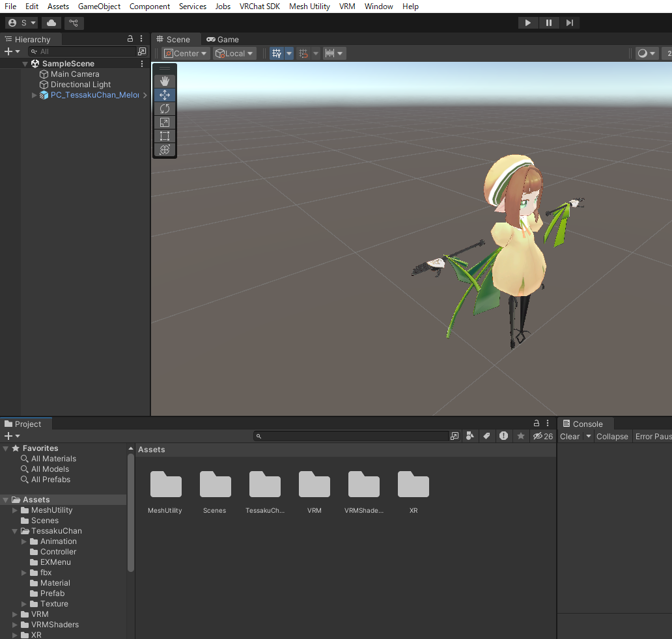Enter Play mode
Screen dimensions: 672x639
tap(528, 23)
